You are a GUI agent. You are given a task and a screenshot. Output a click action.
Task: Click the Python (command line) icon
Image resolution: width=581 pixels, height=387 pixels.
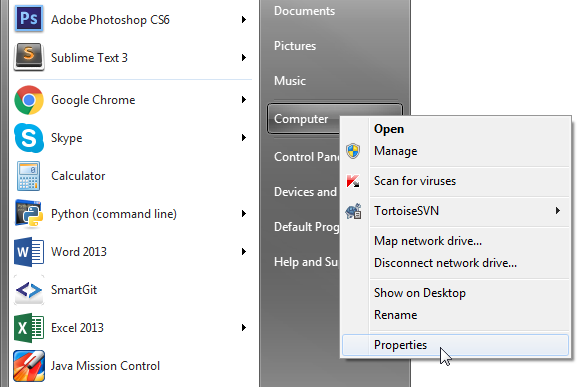point(28,213)
